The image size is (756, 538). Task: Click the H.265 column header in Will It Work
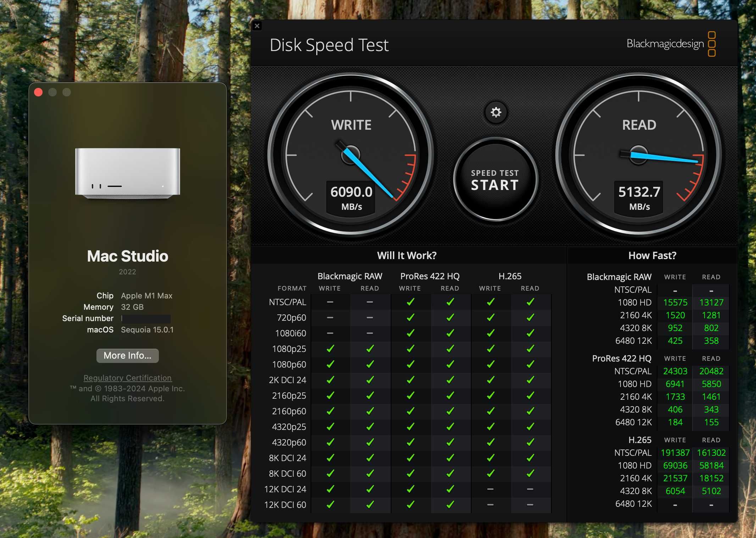pyautogui.click(x=510, y=276)
